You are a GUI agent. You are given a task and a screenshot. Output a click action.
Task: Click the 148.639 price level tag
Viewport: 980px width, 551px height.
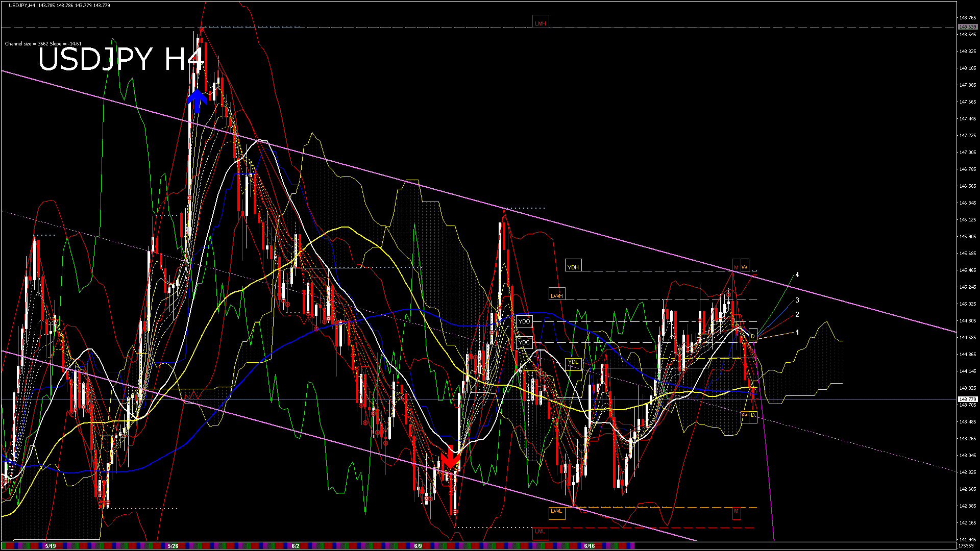coord(967,27)
